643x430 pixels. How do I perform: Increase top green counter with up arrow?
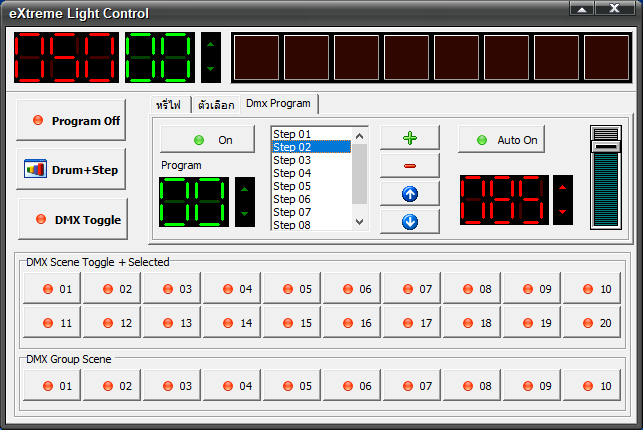point(210,44)
